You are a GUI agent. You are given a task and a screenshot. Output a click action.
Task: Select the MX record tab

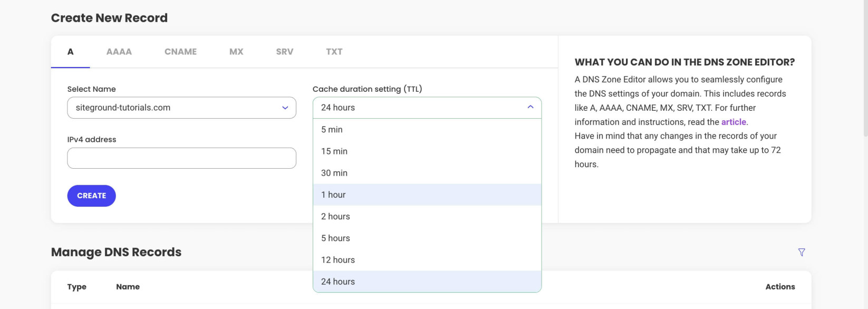pyautogui.click(x=236, y=52)
